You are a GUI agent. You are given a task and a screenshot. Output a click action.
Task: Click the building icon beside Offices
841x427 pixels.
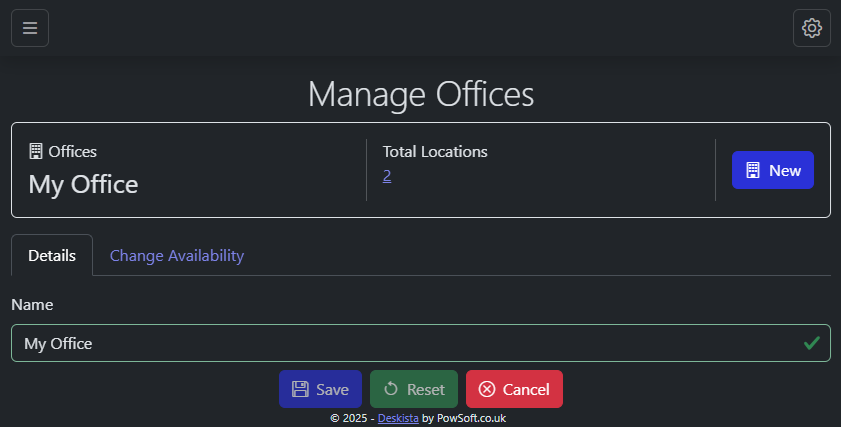[x=36, y=152]
